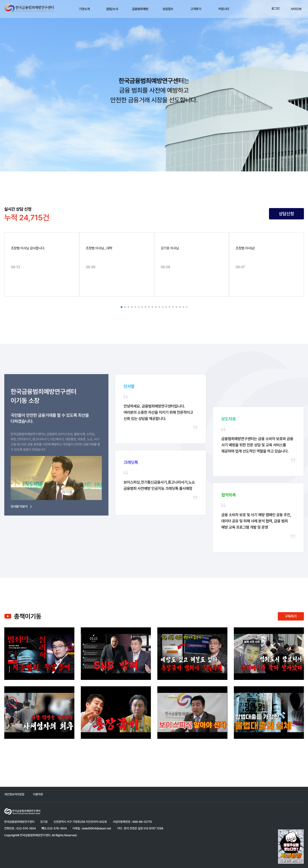Screen dimensions: 308x868
Task: Open the review '조창범 이사님...대박'
Action: point(117,264)
